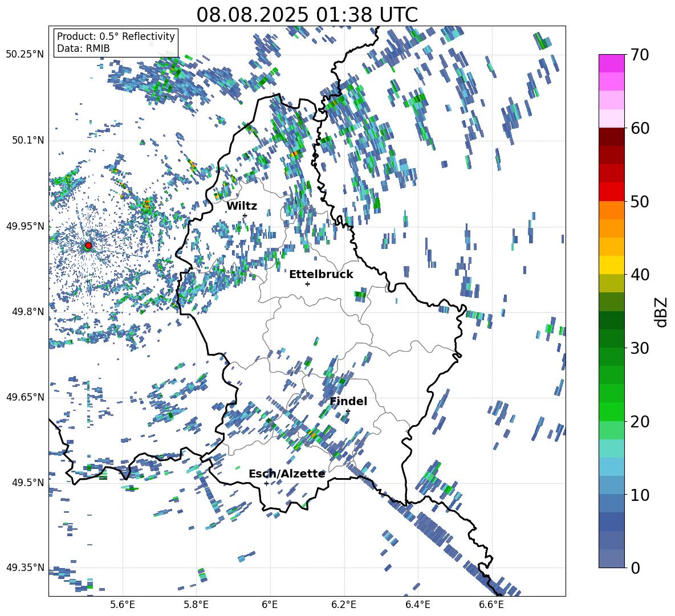Click the 60 label on the colorbar
The height and width of the screenshot is (616, 675).
point(639,128)
